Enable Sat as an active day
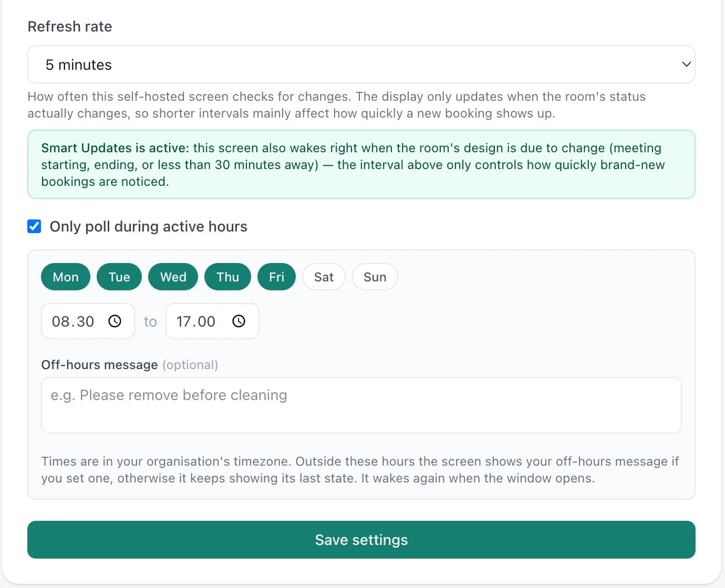 coord(324,277)
